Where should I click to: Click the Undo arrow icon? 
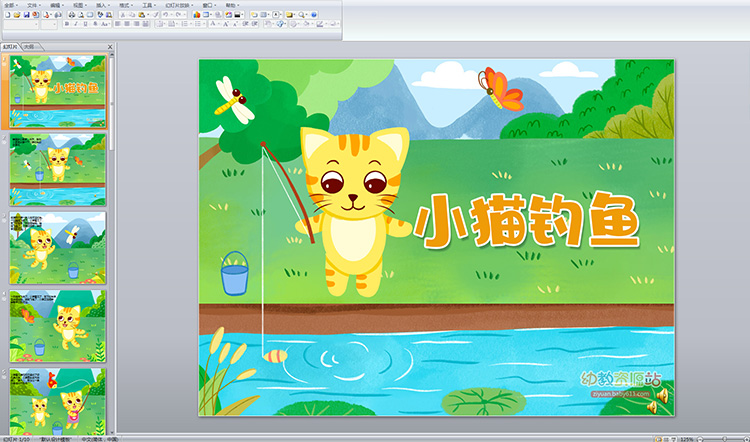coord(165,15)
